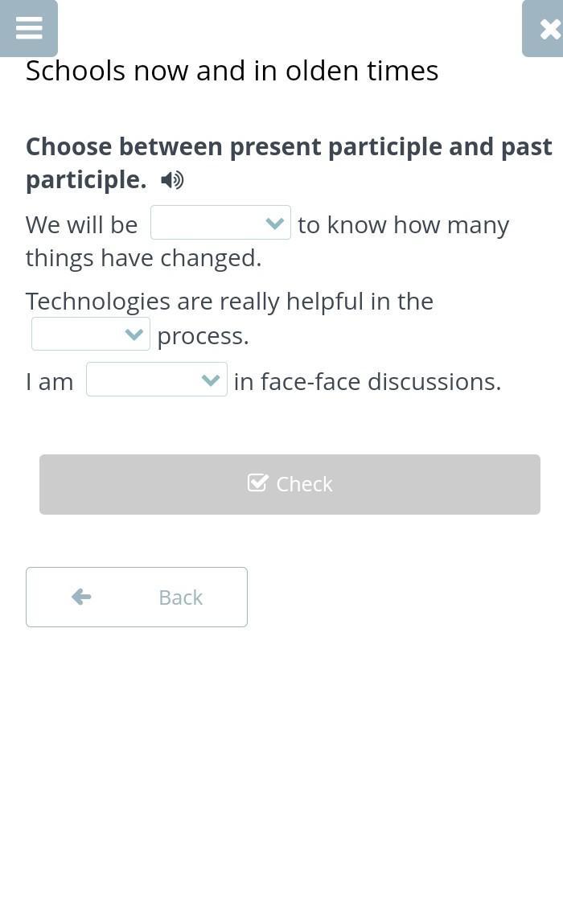Click the left arrow icon in the Back button

point(81,597)
